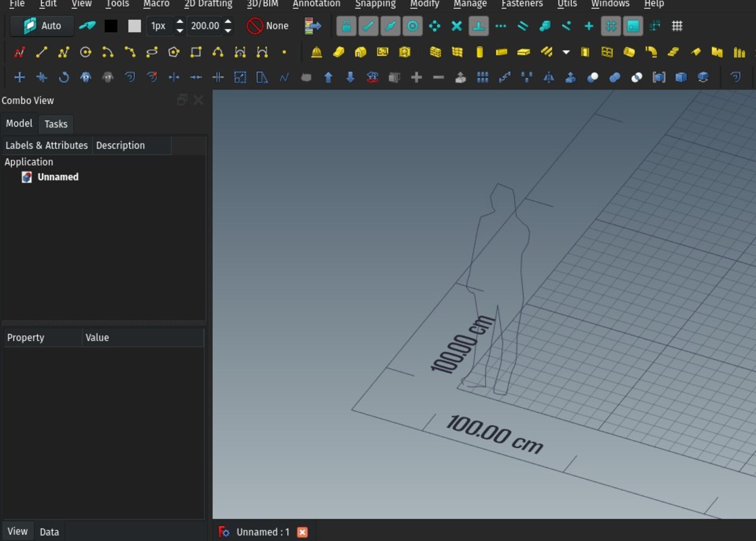Switch to the Data property tab
This screenshot has width=756, height=541.
pyautogui.click(x=49, y=532)
